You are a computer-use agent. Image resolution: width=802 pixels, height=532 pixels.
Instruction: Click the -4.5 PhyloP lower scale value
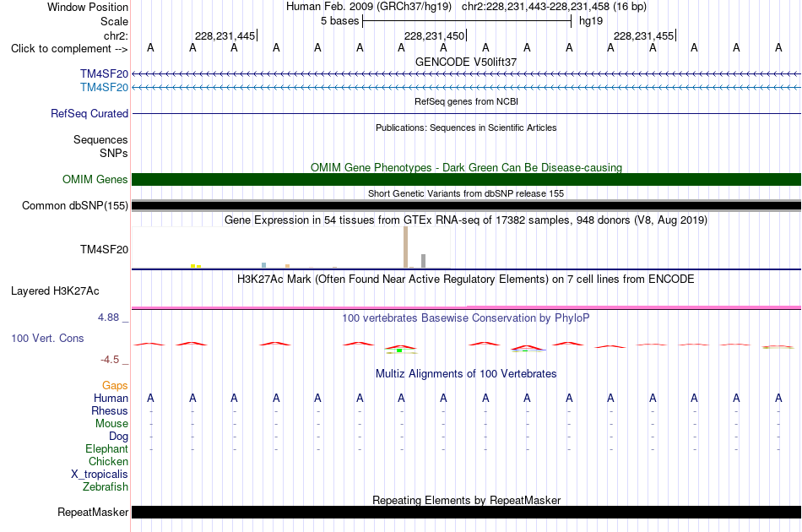[110, 360]
